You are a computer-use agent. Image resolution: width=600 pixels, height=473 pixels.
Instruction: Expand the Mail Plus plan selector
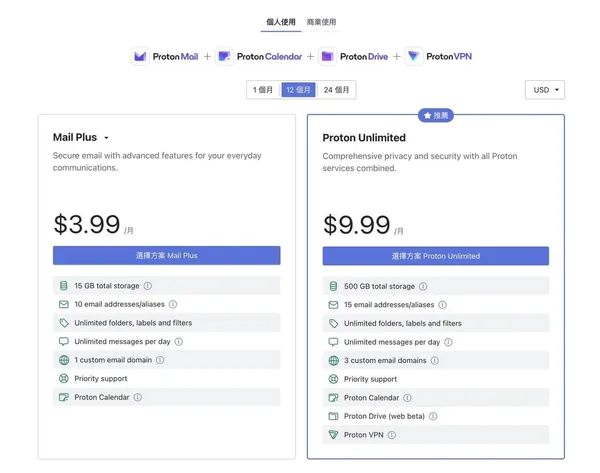(x=106, y=138)
